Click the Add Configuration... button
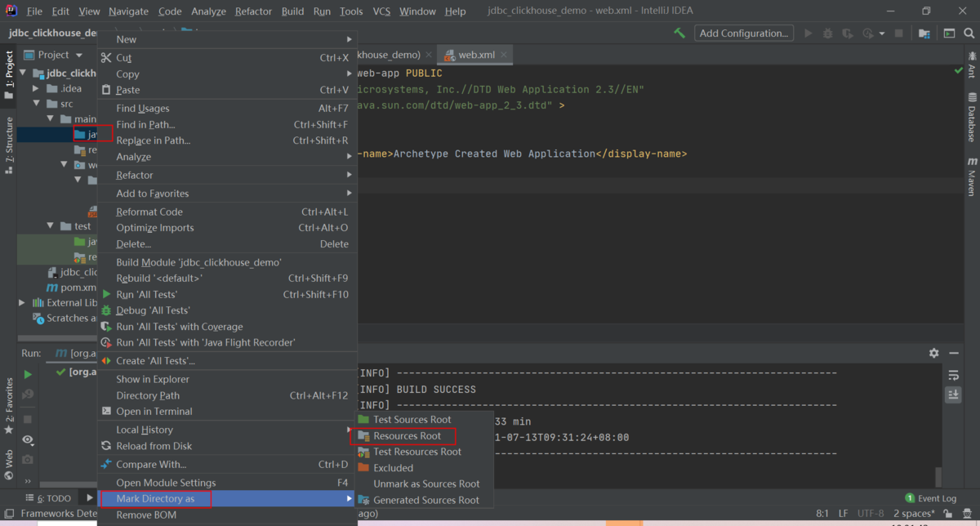The image size is (980, 526). point(744,33)
